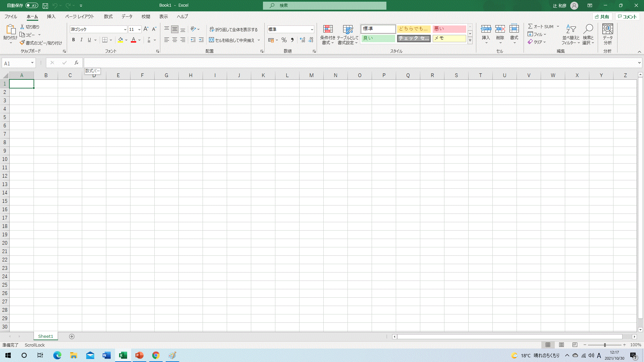Toggle Italic formatting
The height and width of the screenshot is (362, 644).
81,40
